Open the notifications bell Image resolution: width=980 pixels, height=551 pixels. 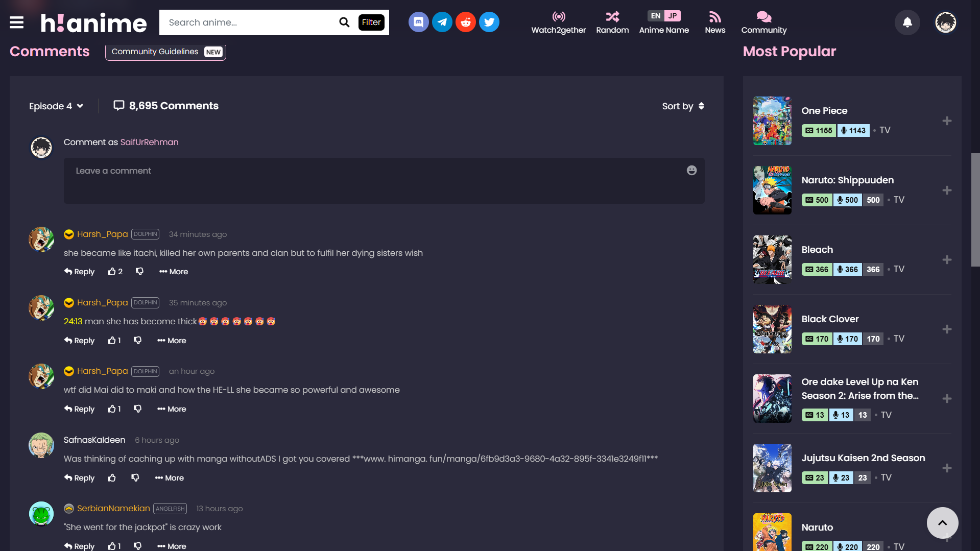tap(907, 22)
